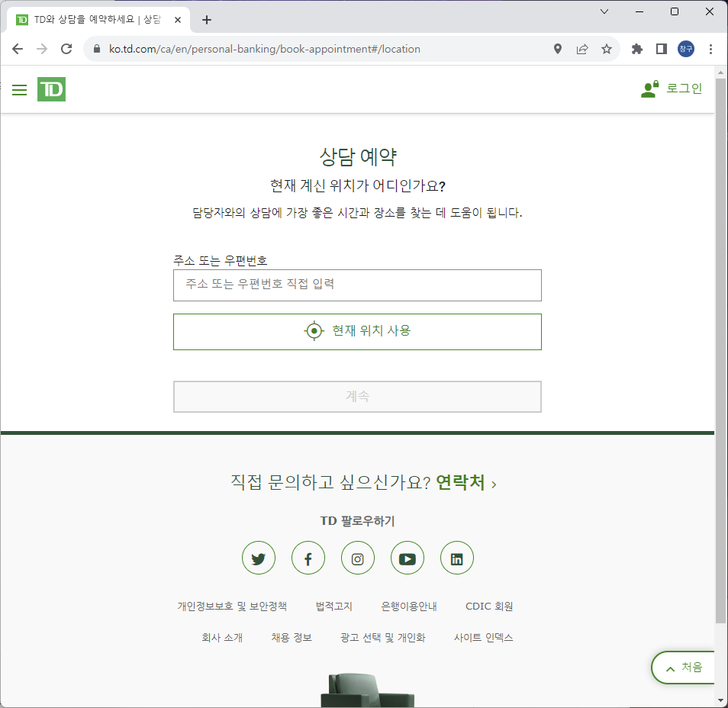Click the browser forward arrow
Image resolution: width=728 pixels, height=708 pixels.
tap(42, 49)
